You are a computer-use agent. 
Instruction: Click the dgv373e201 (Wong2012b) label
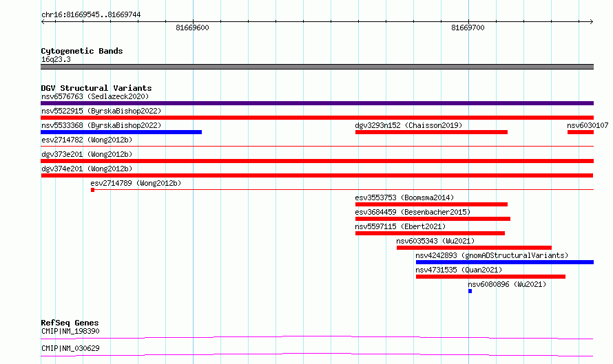tap(87, 154)
